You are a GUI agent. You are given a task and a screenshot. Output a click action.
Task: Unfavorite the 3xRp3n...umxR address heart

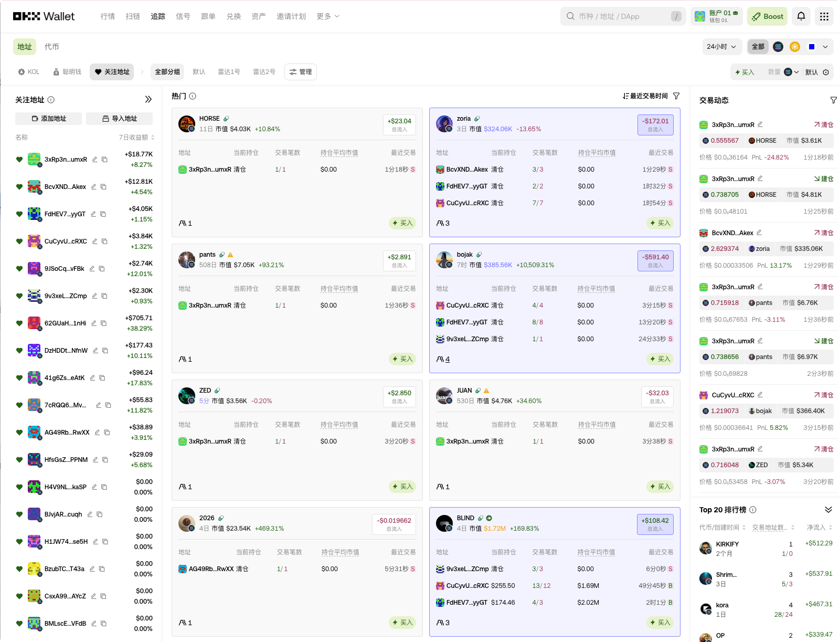tap(19, 160)
